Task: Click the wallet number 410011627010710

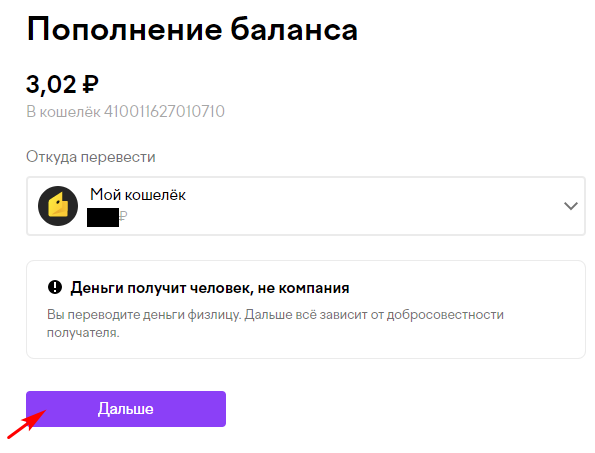Action: coord(164,112)
